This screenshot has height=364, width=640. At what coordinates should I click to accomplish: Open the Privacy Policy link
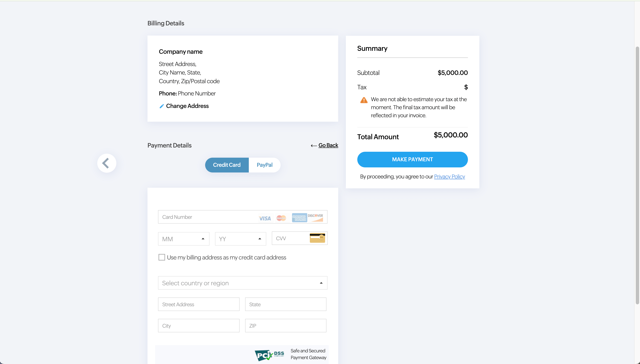tap(449, 176)
